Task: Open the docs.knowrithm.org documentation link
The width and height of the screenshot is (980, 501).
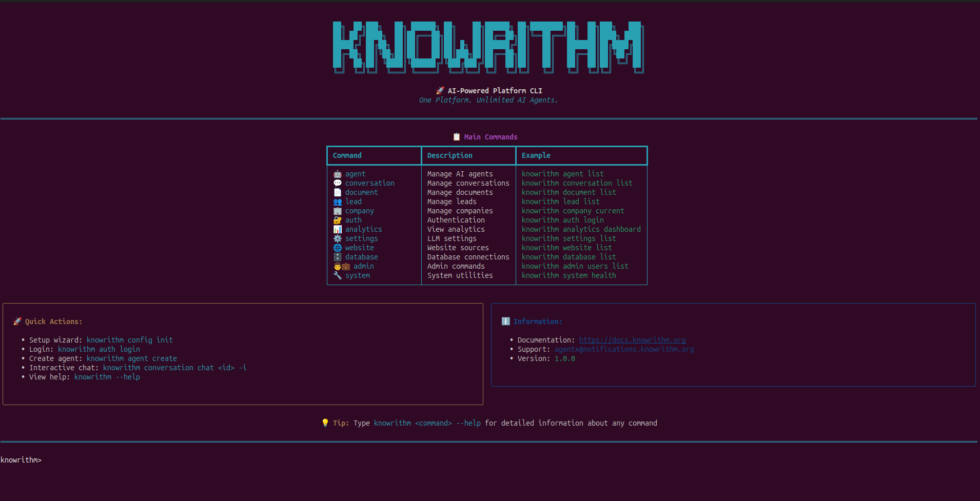Action: (x=632, y=339)
